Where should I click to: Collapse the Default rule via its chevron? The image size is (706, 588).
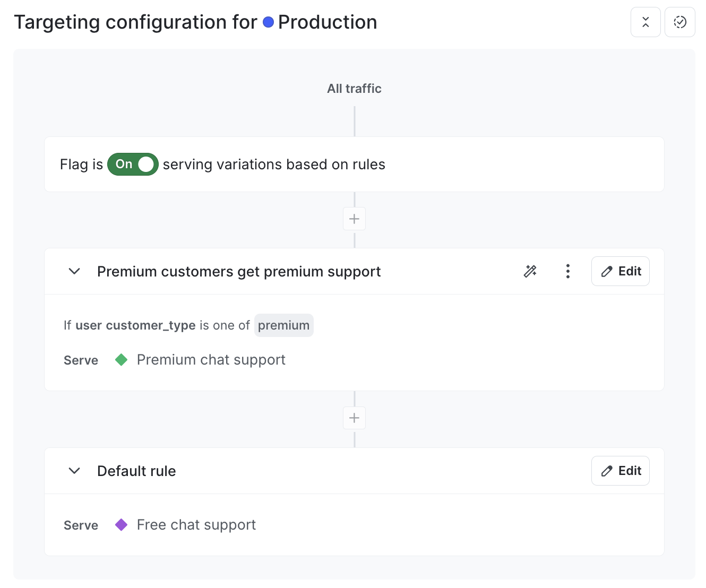click(x=74, y=471)
